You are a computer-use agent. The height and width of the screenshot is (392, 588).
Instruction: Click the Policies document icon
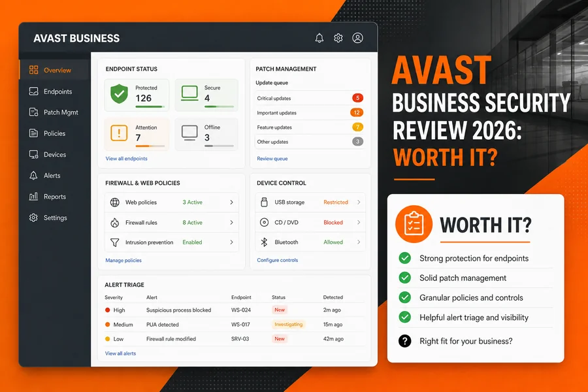click(34, 133)
